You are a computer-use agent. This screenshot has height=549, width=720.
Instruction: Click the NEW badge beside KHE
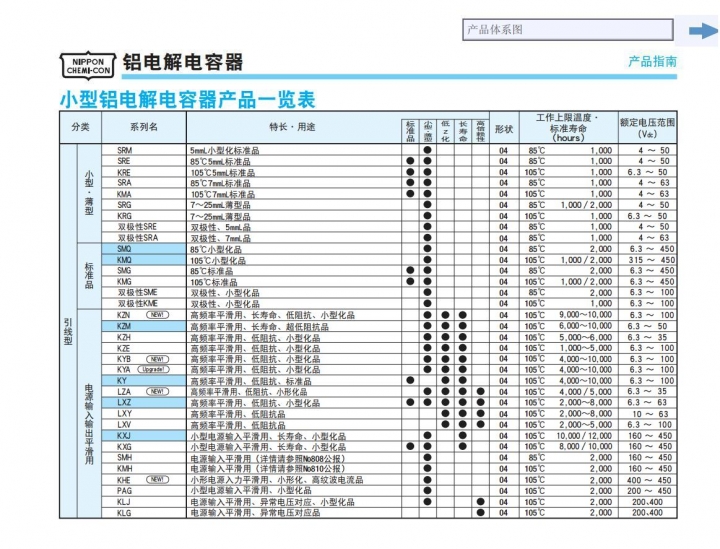(158, 480)
